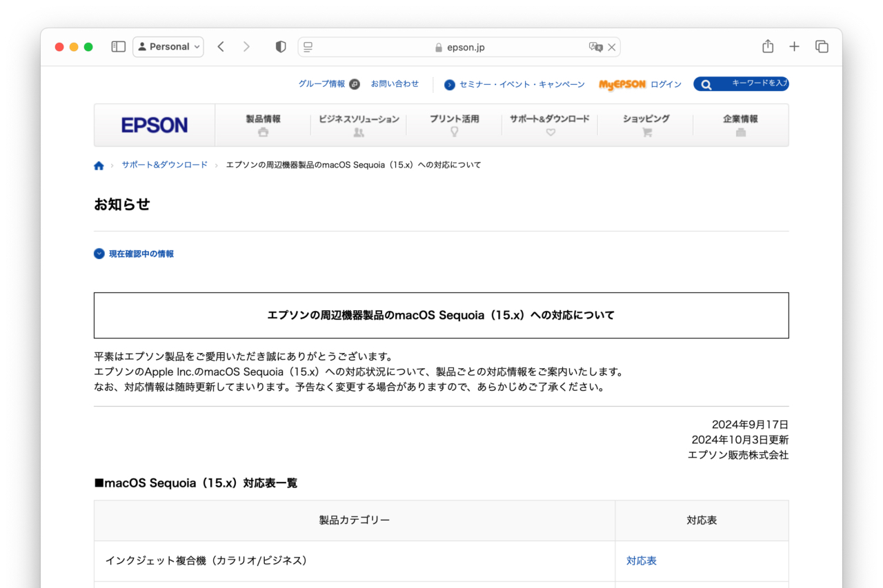
Task: Open the Share menu
Action: [x=768, y=46]
